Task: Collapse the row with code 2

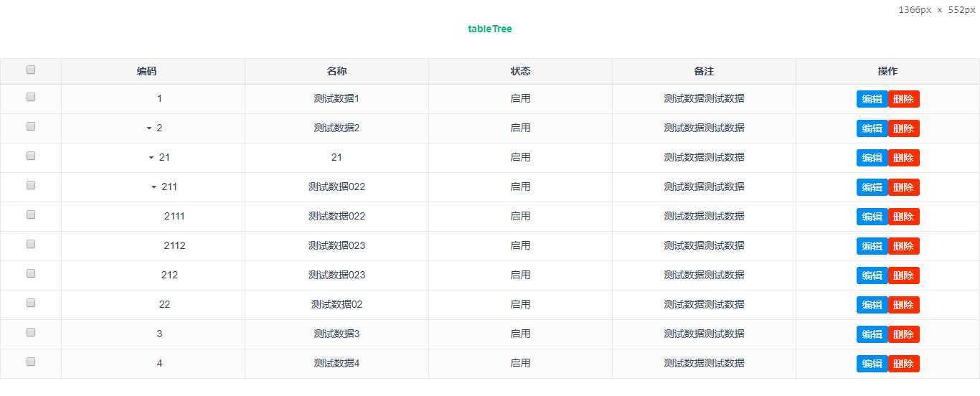Action: (x=149, y=128)
